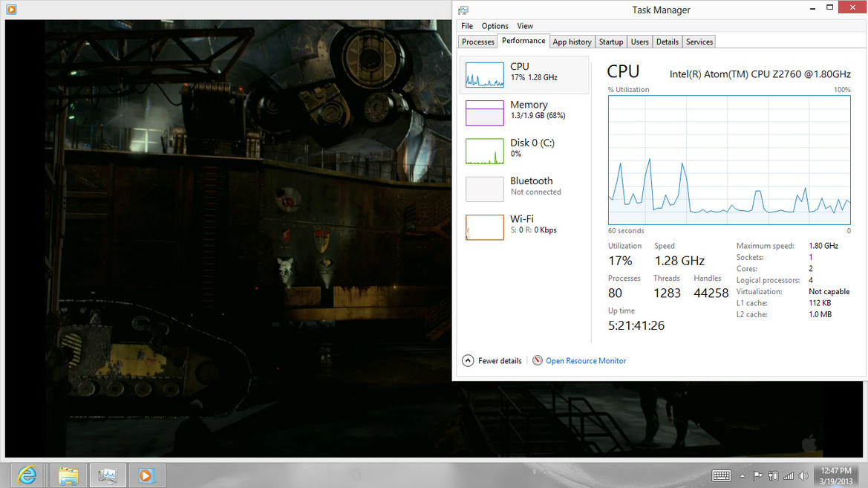Switch to the App history tab
Screen dimensions: 868x488
coord(572,42)
